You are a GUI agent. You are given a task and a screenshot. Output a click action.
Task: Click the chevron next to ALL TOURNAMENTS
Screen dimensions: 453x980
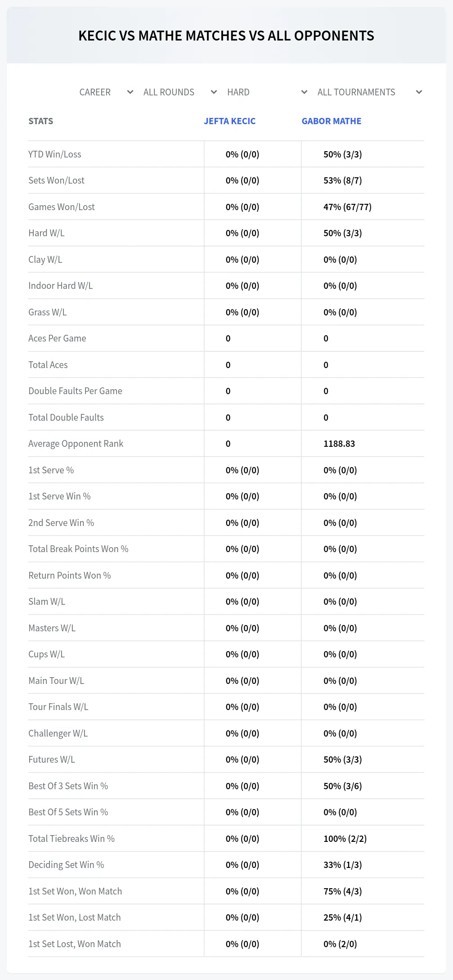[419, 92]
